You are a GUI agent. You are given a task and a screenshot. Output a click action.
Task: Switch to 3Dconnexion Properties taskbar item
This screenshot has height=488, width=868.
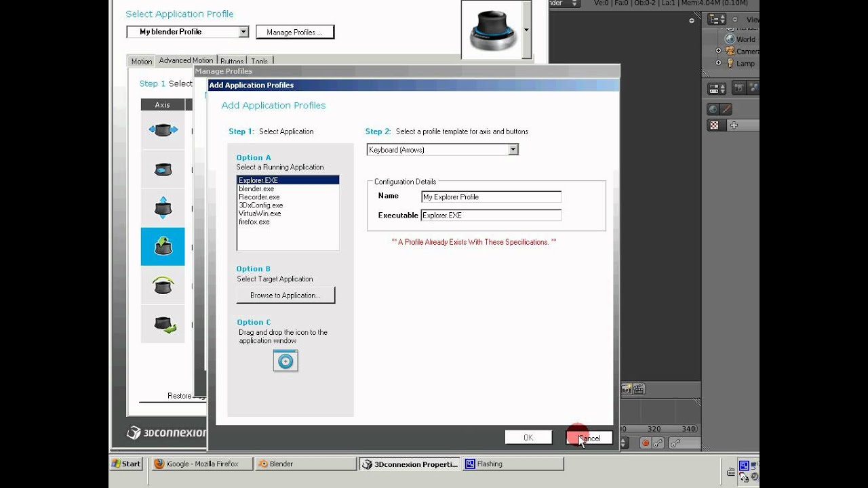tap(410, 464)
